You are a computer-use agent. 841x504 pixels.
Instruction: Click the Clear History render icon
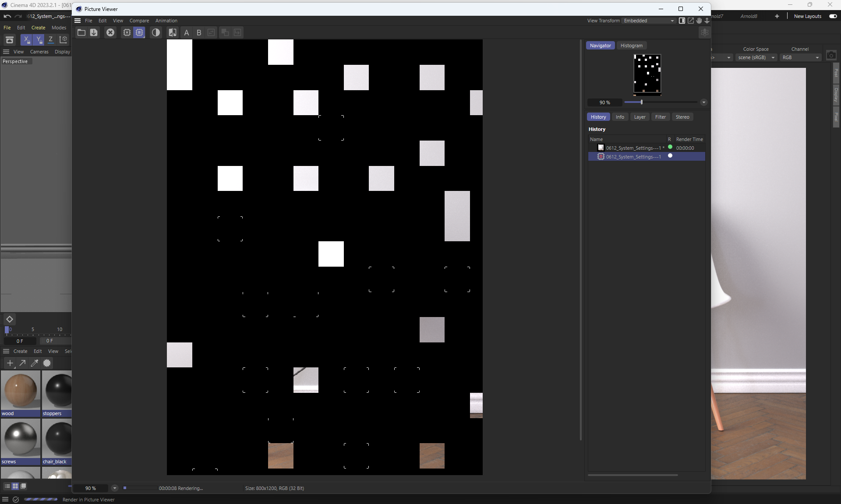[x=127, y=32]
